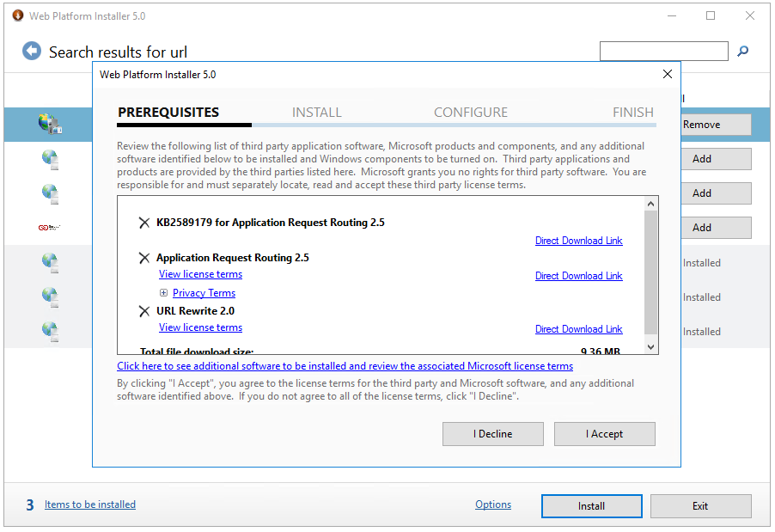775x532 pixels.
Task: Click the 'KB2589179 for Application Request Routing 2.5' text
Action: tap(271, 223)
